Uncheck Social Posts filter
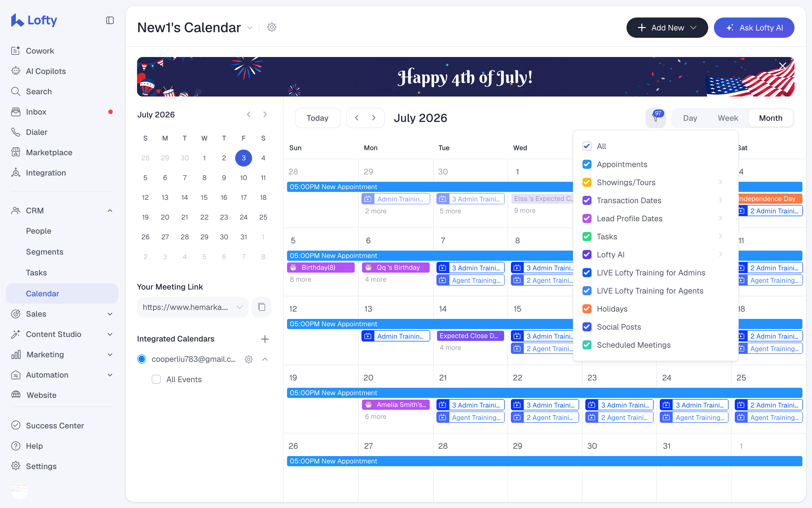Image resolution: width=812 pixels, height=508 pixels. coord(587,327)
